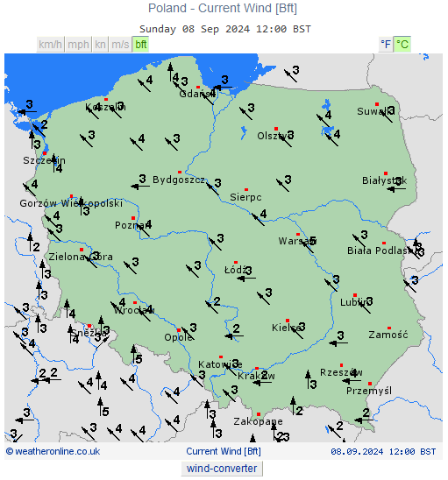The image size is (448, 480).
Task: Click the Current Wind [Bft] footer caption
Action: pos(224,451)
